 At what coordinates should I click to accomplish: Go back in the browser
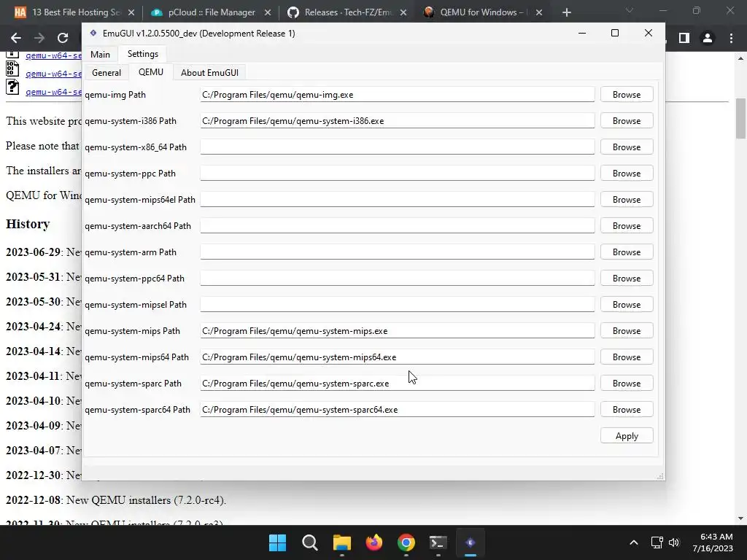[x=16, y=38]
